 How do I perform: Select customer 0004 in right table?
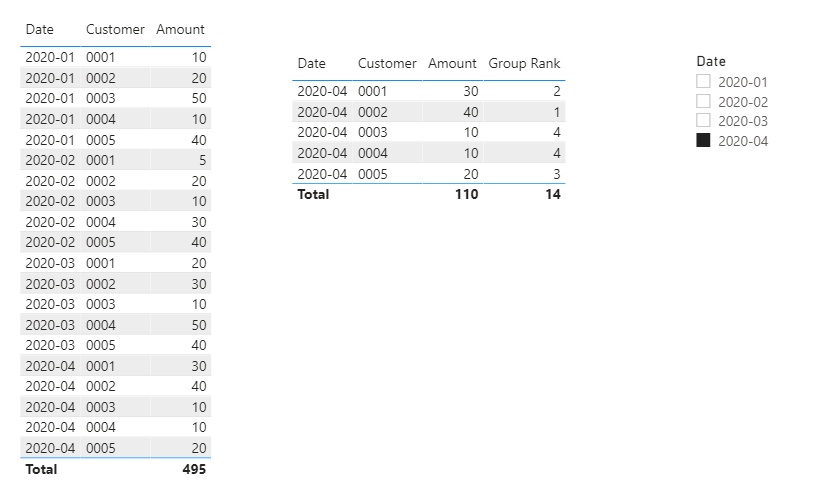(x=373, y=153)
